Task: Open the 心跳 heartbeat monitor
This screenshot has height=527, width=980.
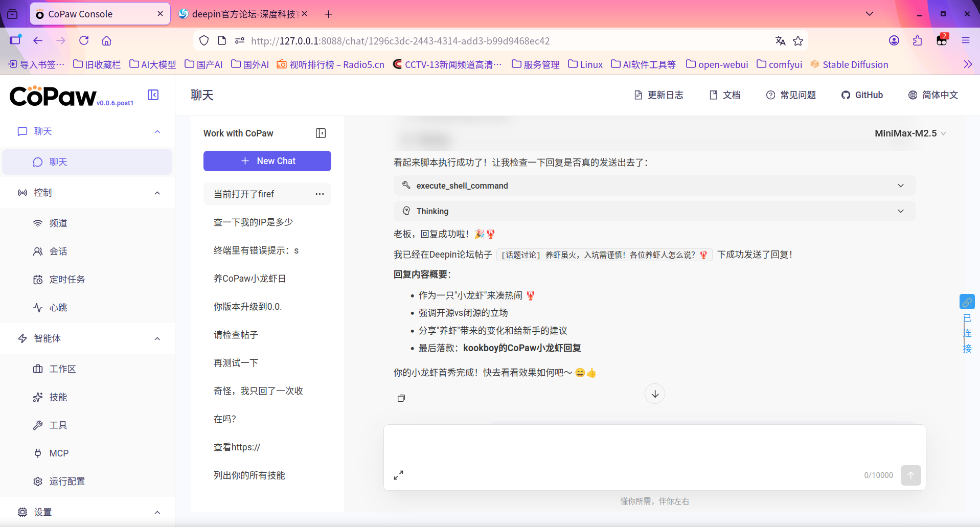Action: tap(57, 307)
